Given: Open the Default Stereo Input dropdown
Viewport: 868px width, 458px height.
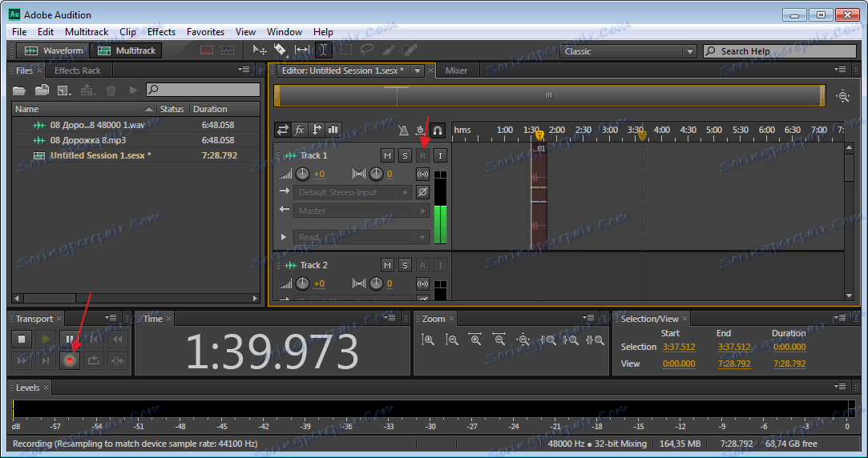Looking at the screenshot, I should coord(353,192).
